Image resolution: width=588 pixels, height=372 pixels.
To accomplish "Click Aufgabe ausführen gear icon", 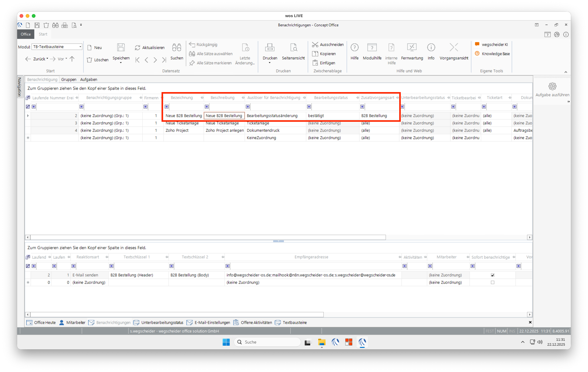I will 552,87.
